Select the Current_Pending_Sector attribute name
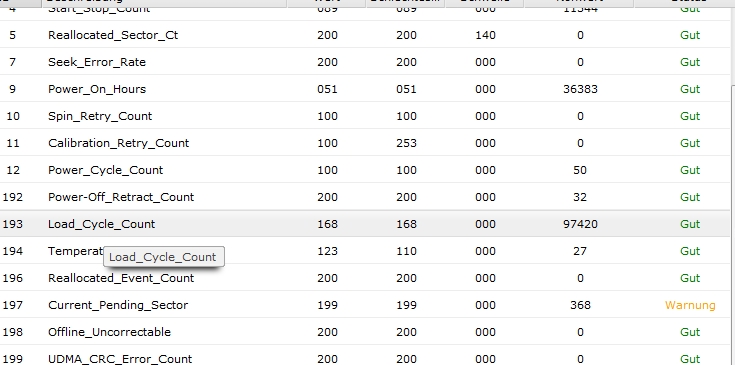 [x=118, y=305]
